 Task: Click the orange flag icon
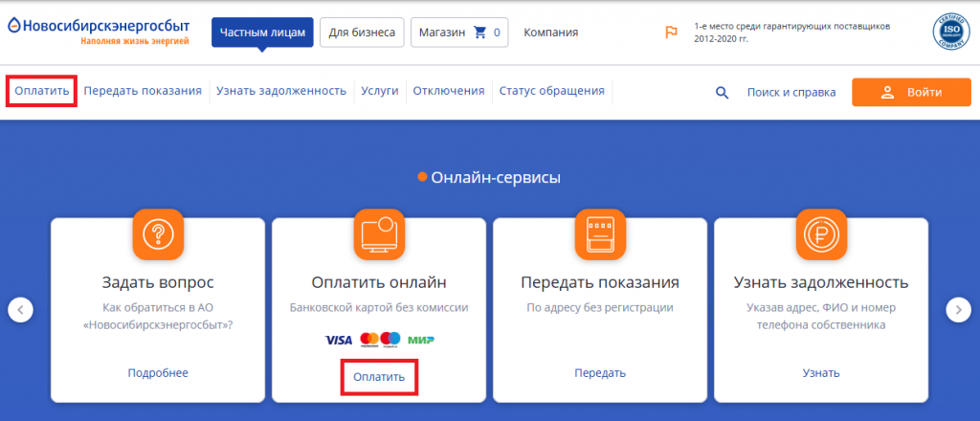tap(671, 33)
